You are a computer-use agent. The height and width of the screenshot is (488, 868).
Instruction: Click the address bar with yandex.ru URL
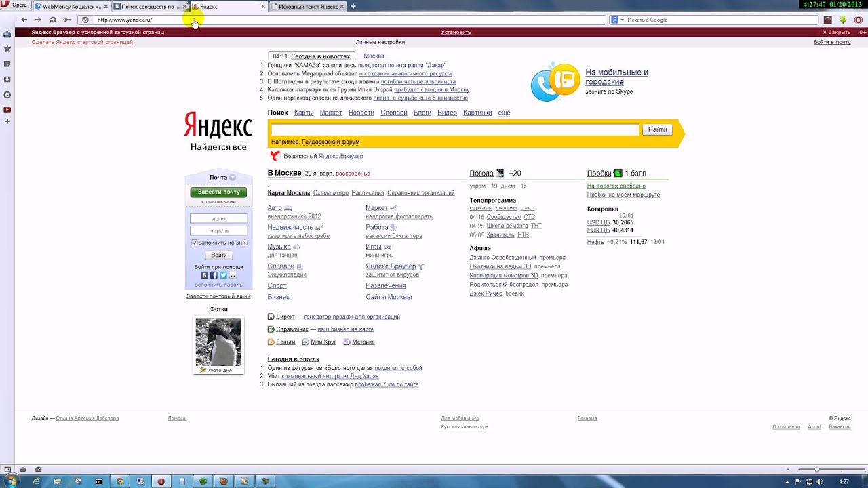pos(349,20)
